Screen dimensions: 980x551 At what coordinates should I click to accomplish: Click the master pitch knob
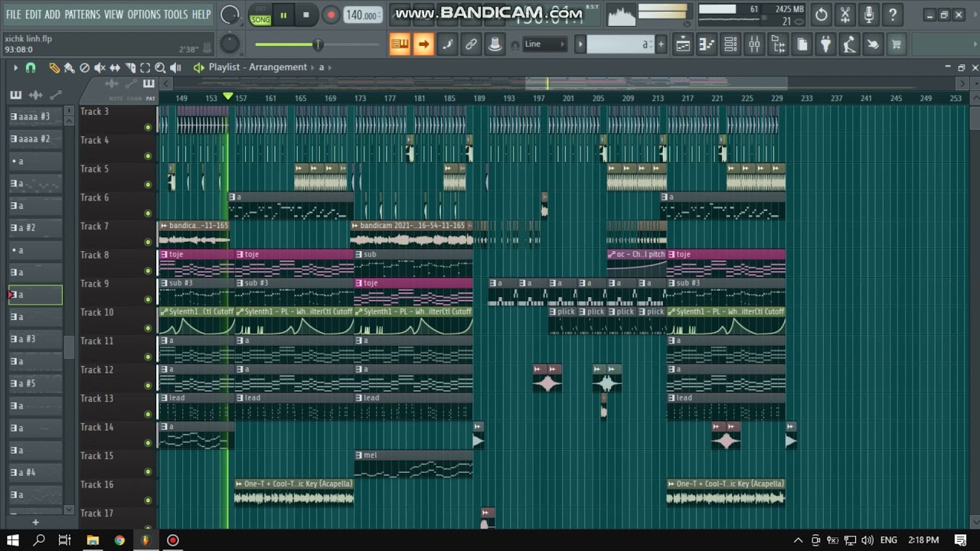pos(230,44)
